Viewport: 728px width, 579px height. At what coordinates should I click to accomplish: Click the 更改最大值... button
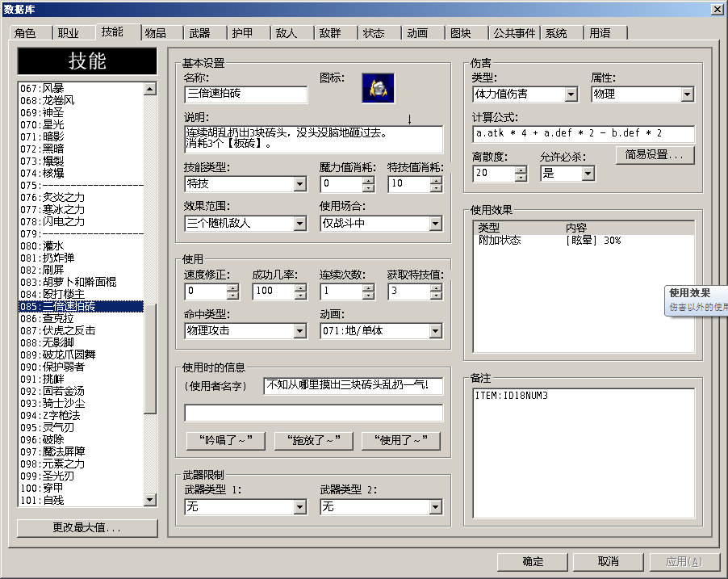point(87,528)
